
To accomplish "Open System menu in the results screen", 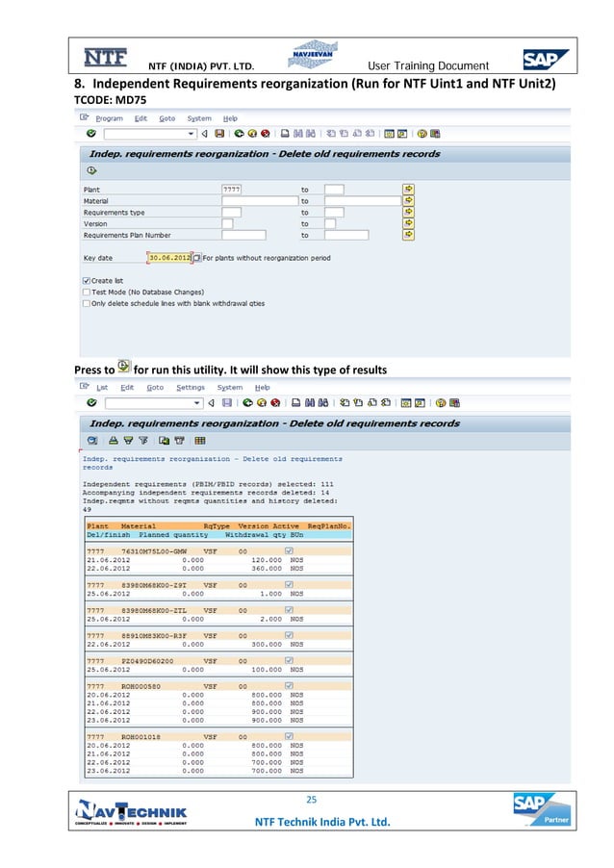I will point(230,388).
